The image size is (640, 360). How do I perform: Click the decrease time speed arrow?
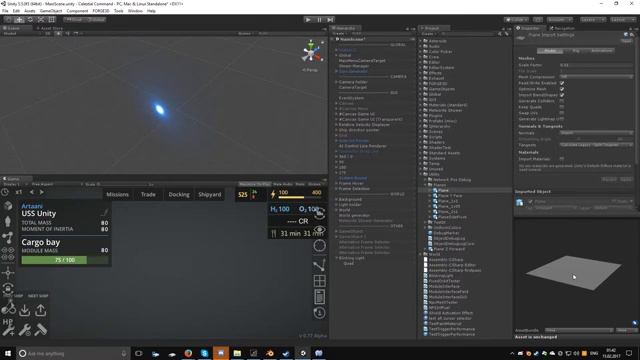coord(32,192)
